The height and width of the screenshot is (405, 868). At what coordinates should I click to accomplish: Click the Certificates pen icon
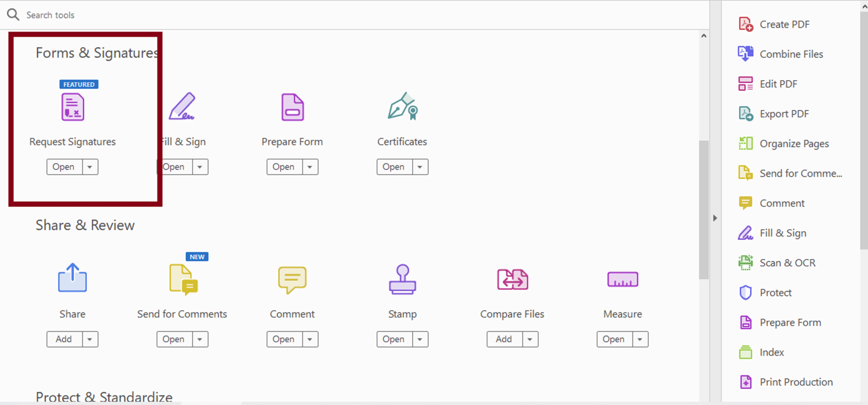402,107
